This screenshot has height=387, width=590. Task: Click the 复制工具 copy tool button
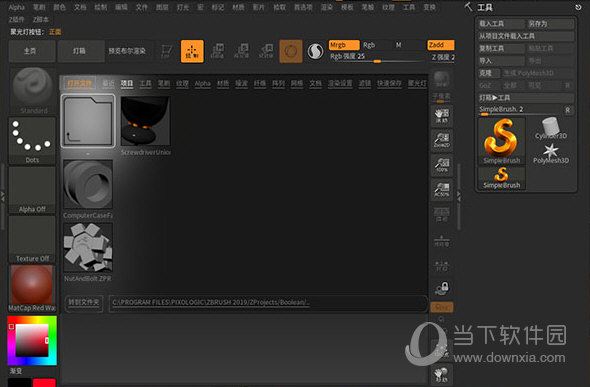501,49
